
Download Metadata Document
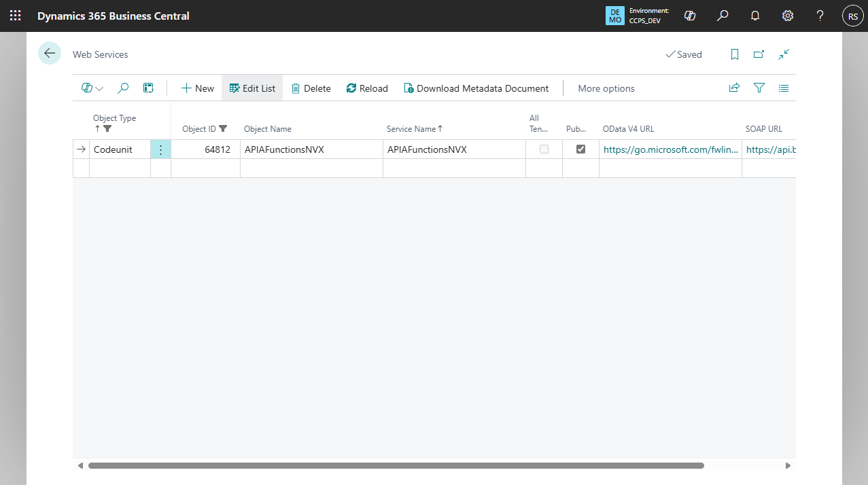[476, 88]
